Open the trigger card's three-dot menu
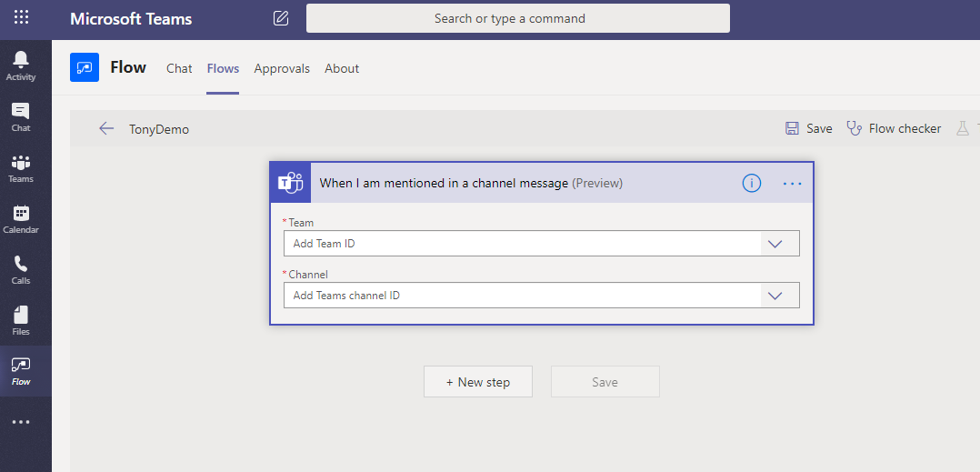 click(792, 184)
